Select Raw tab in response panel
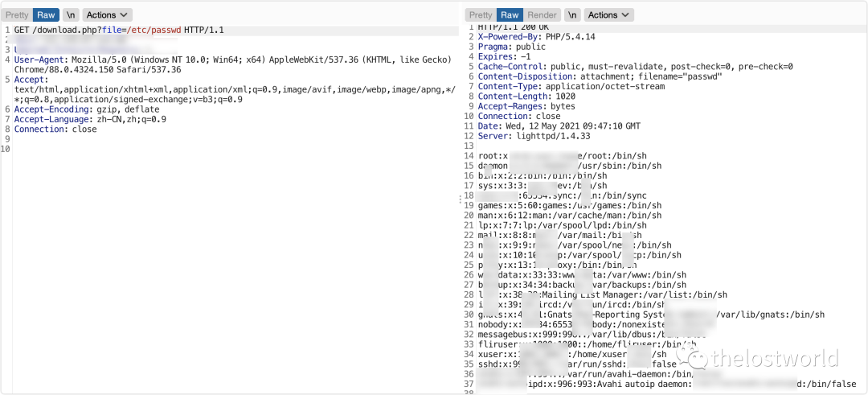This screenshot has width=868, height=395. click(510, 15)
